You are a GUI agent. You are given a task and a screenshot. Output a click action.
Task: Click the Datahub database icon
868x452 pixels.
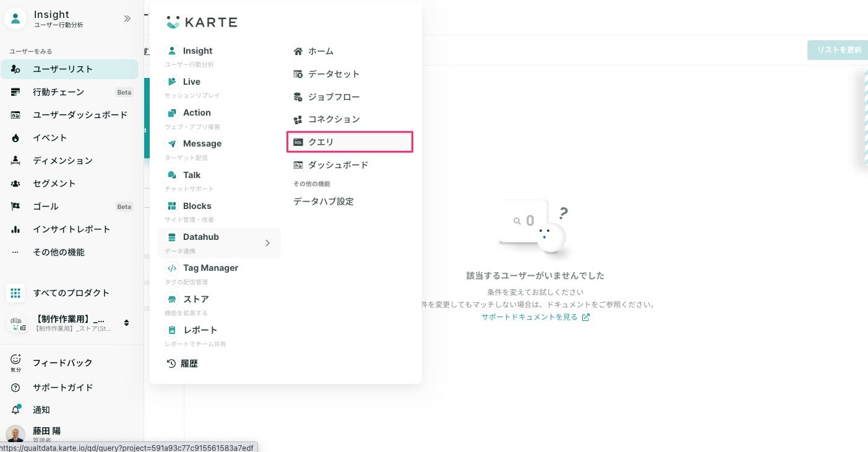172,237
